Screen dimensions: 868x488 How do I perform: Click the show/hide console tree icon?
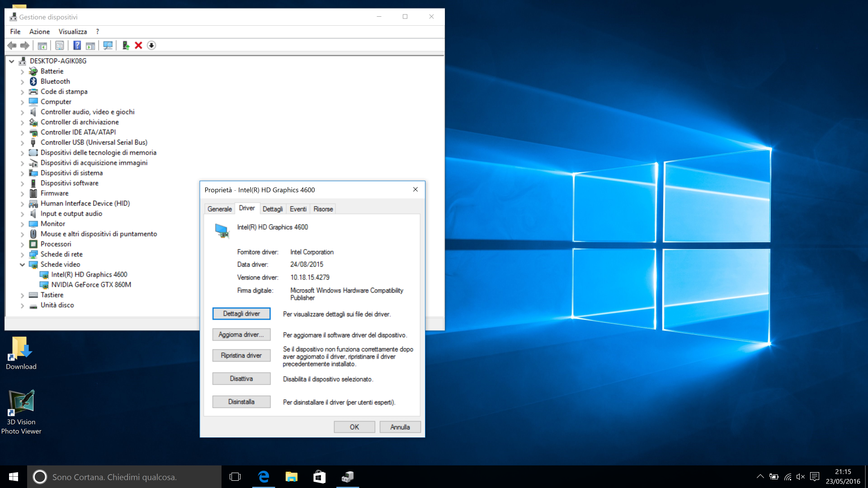point(42,45)
